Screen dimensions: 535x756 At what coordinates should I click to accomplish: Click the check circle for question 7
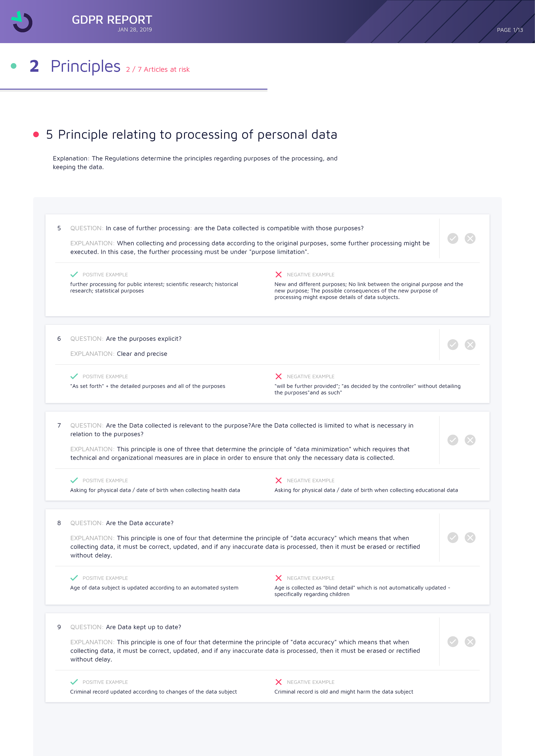tap(453, 440)
